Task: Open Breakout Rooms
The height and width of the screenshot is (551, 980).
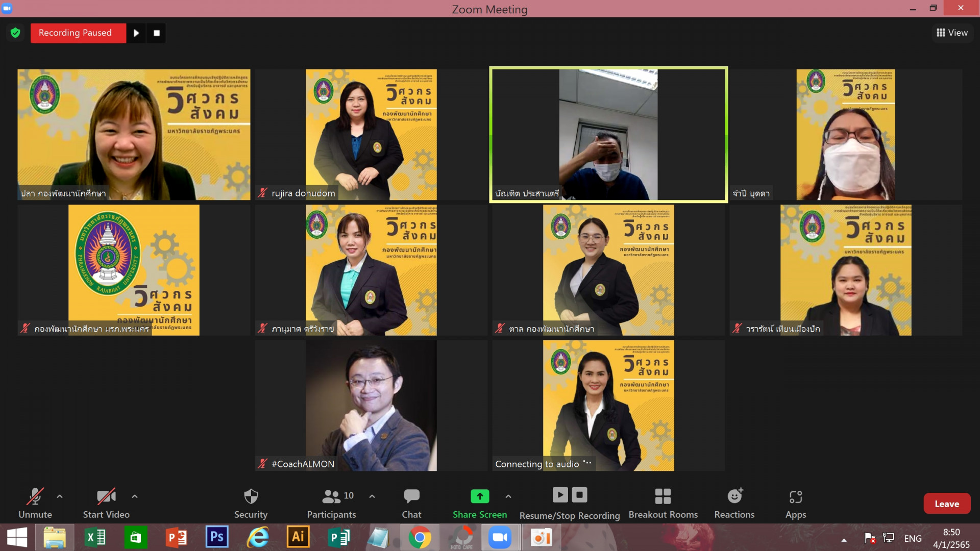Action: [x=663, y=503]
